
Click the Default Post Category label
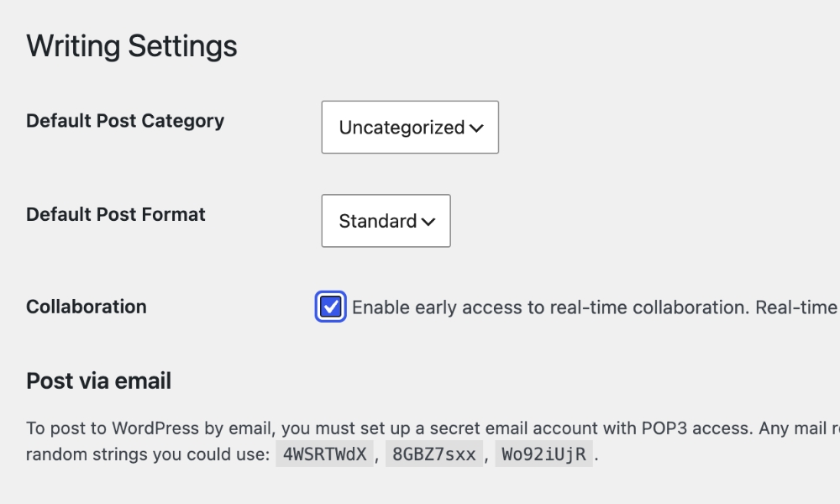pyautogui.click(x=124, y=121)
